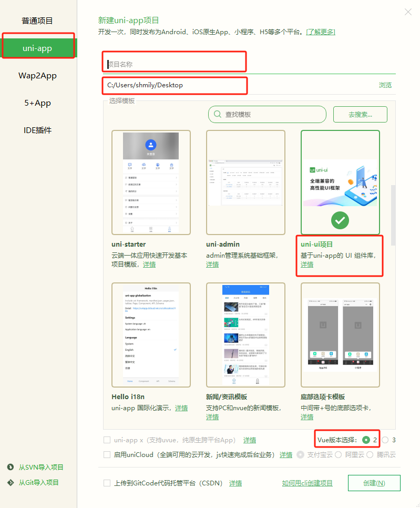Click the green checkmark on uni-ui template
The image size is (420, 508).
(340, 220)
